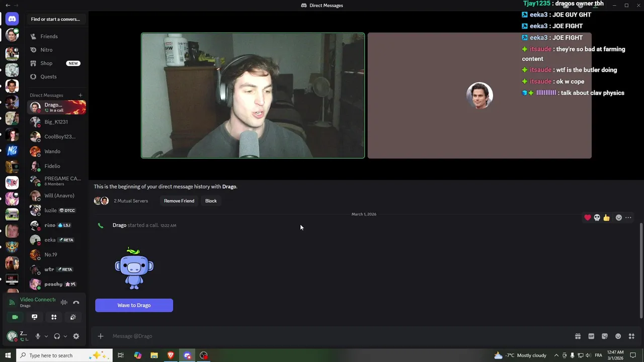Click the Remove Friend button
Image resolution: width=644 pixels, height=362 pixels.
click(179, 201)
